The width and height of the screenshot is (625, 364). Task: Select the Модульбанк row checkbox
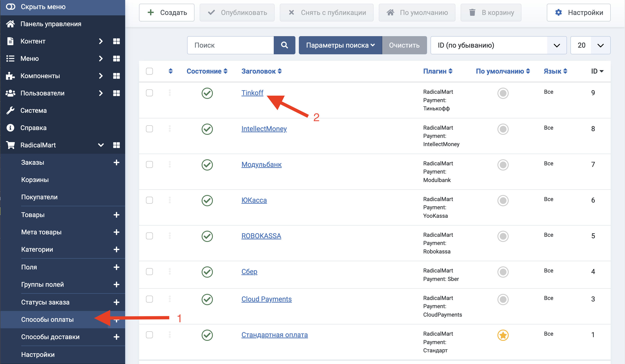tap(149, 164)
